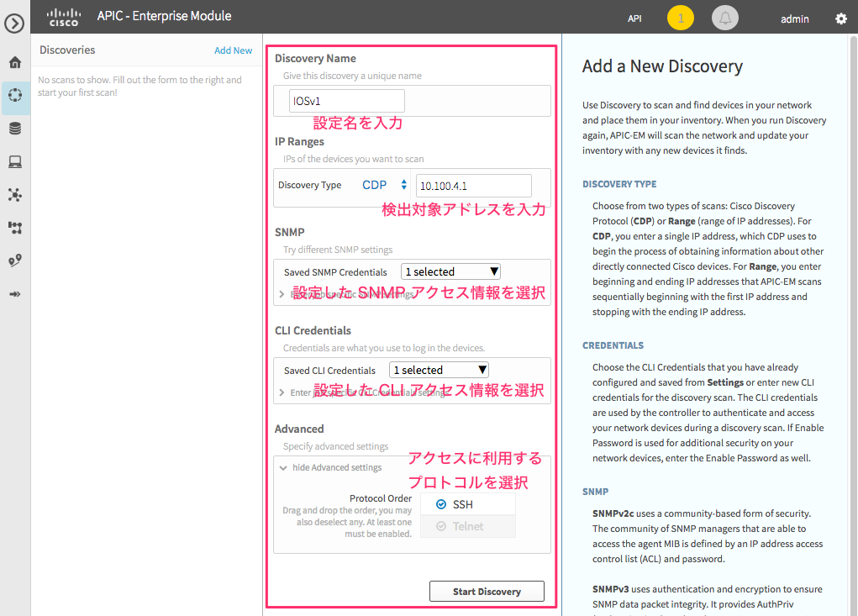Click the APIC - Enterprise Module title
This screenshot has width=858, height=616.
(x=164, y=16)
